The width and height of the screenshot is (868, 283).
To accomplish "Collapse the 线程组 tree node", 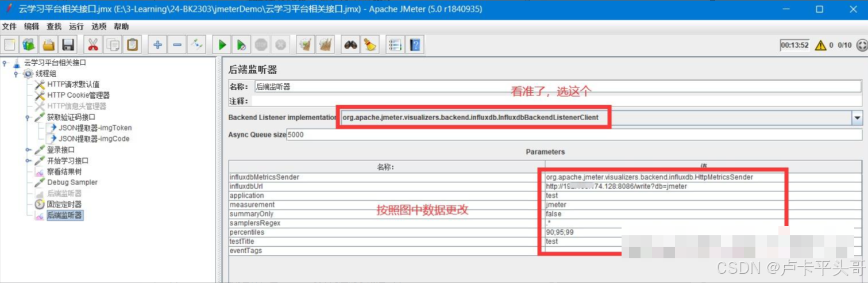I will [x=17, y=74].
